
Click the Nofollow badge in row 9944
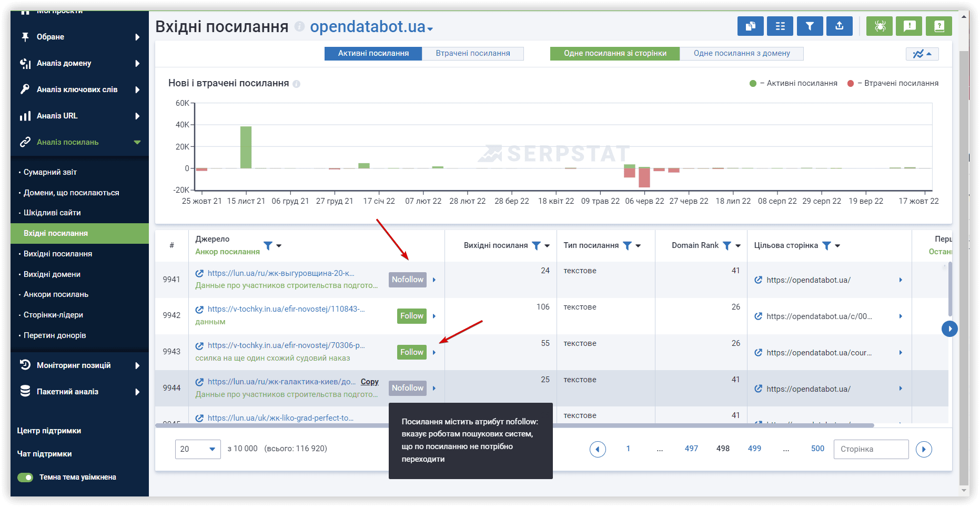[408, 388]
